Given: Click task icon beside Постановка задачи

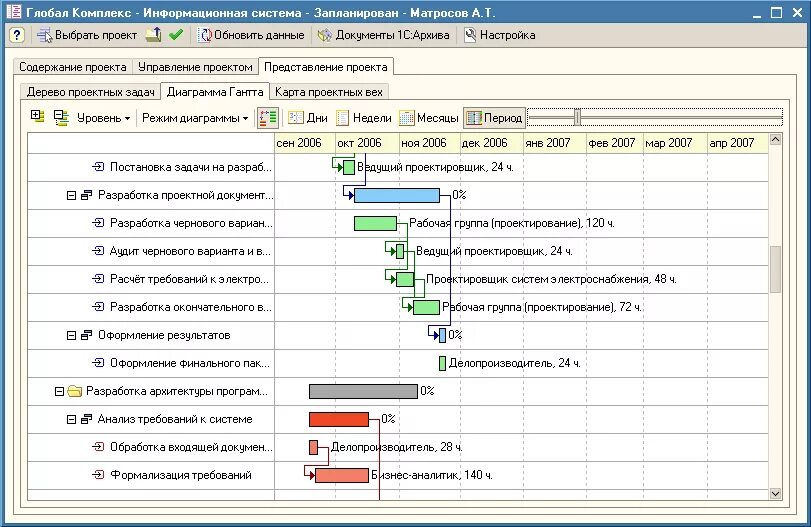Looking at the screenshot, I should (x=98, y=167).
